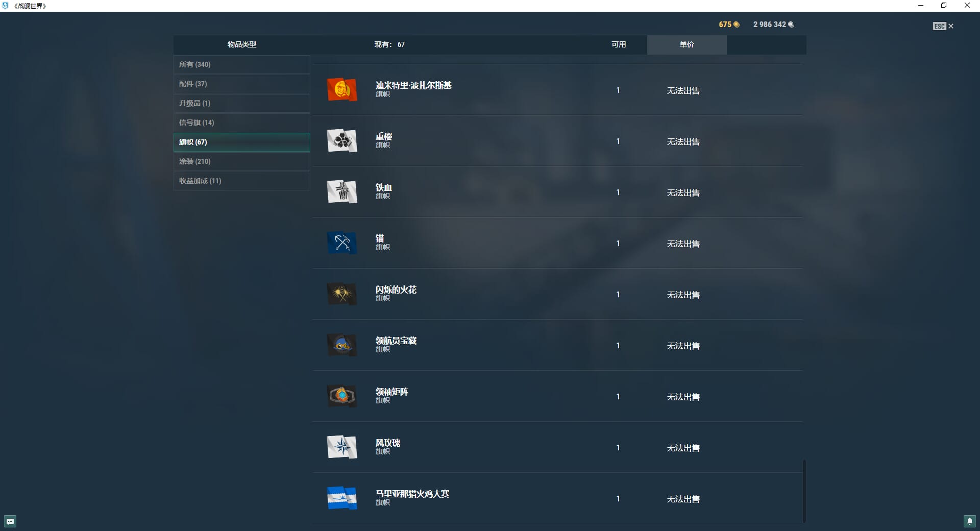Select the 风玫瑰 compass flag icon
Image resolution: width=980 pixels, height=531 pixels.
[342, 447]
